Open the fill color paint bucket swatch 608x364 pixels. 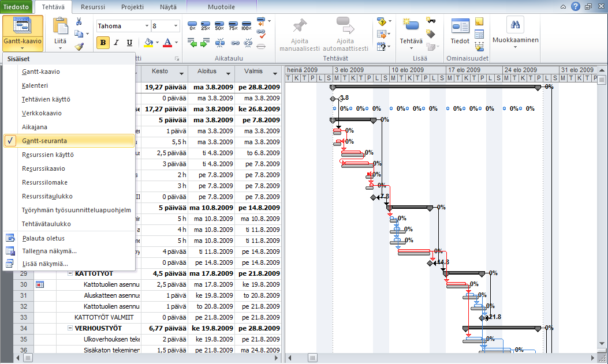click(148, 43)
